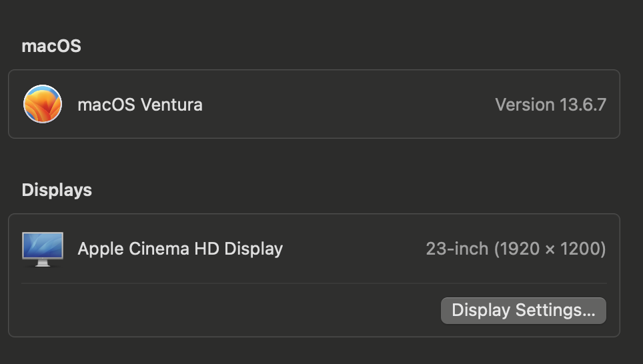Select the macOS Ventura name label

(x=140, y=105)
